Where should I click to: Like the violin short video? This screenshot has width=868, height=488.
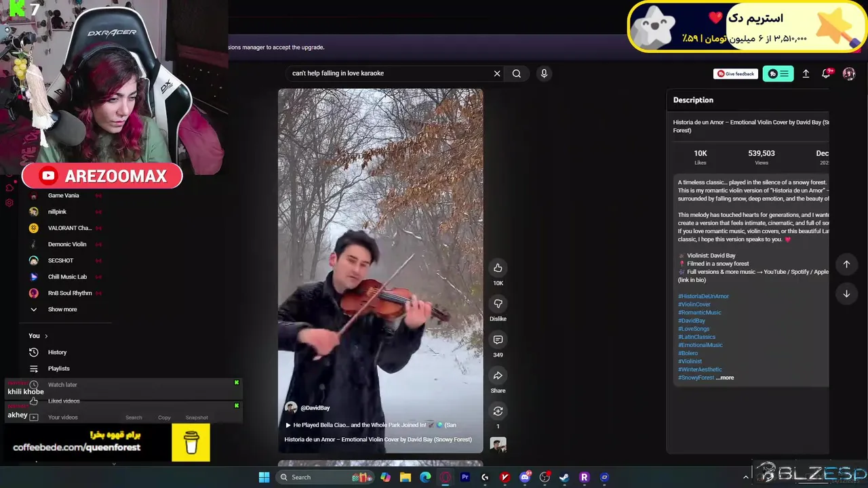click(498, 268)
